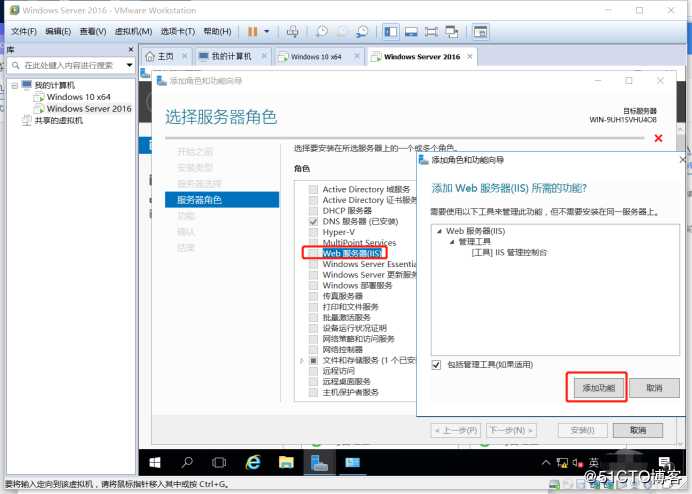The image size is (692, 494).
Task: Check the Windows 部署服务 role checkbox
Action: point(313,286)
